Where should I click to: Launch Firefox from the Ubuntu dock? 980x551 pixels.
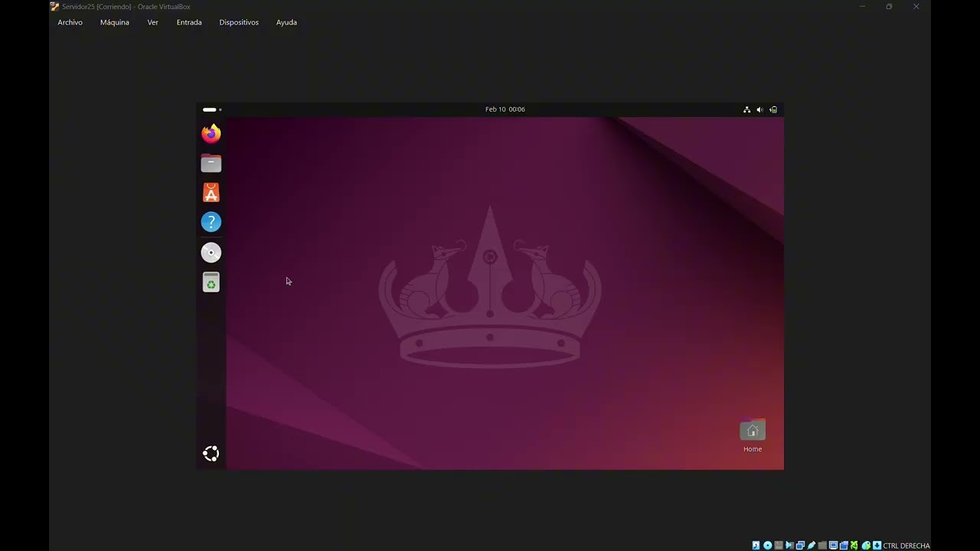pos(211,134)
